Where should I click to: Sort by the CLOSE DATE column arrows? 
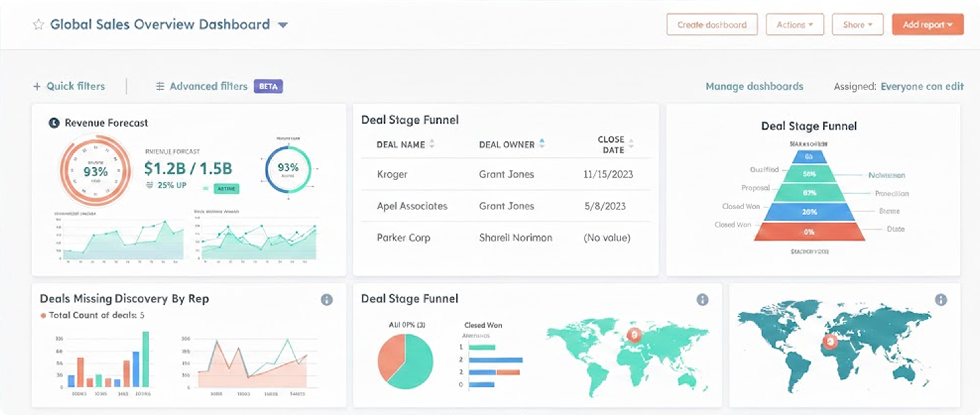(x=631, y=144)
